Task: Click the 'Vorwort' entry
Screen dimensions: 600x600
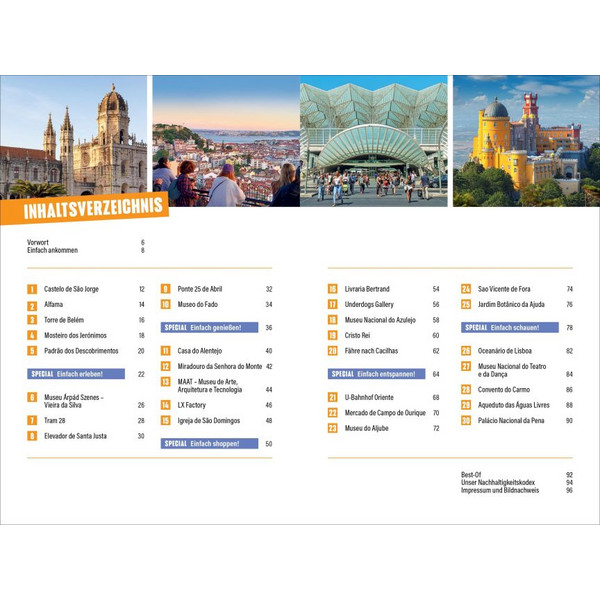Action: 38,242
